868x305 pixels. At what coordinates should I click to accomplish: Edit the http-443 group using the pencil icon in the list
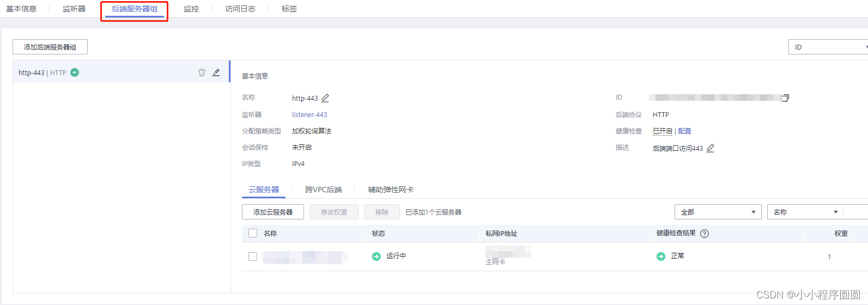(216, 72)
